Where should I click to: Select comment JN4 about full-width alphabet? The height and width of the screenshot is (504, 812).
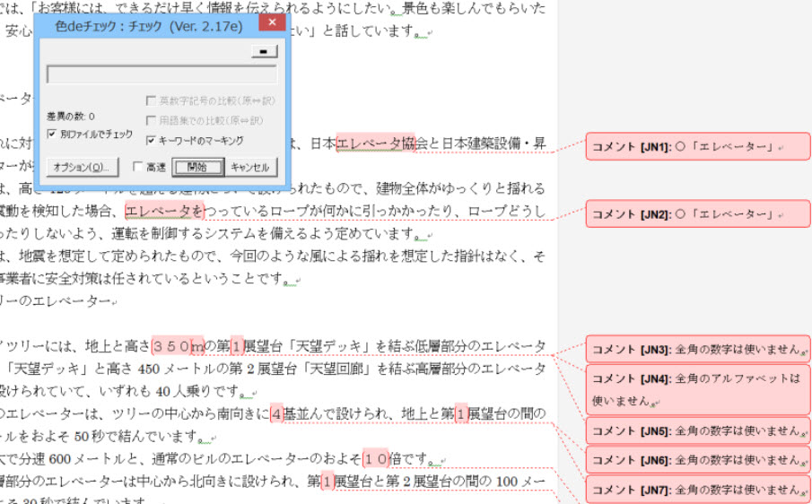(697, 389)
